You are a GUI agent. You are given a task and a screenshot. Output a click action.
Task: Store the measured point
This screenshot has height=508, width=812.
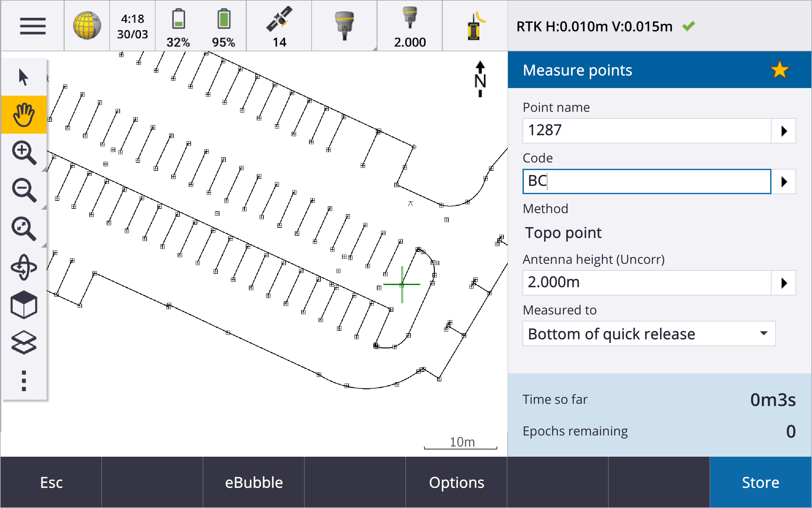(760, 482)
